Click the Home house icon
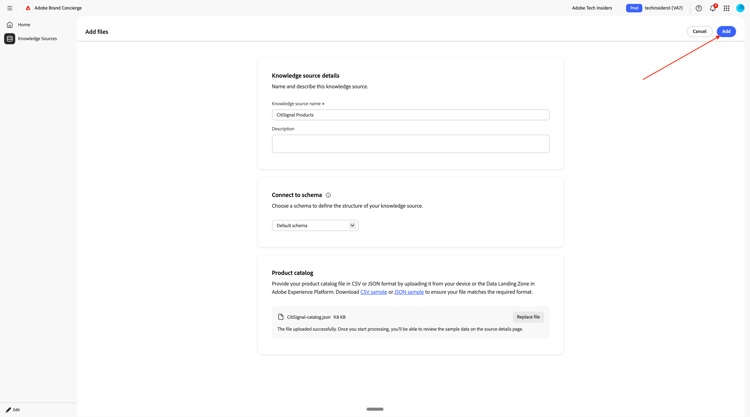This screenshot has width=750, height=417. coord(10,24)
